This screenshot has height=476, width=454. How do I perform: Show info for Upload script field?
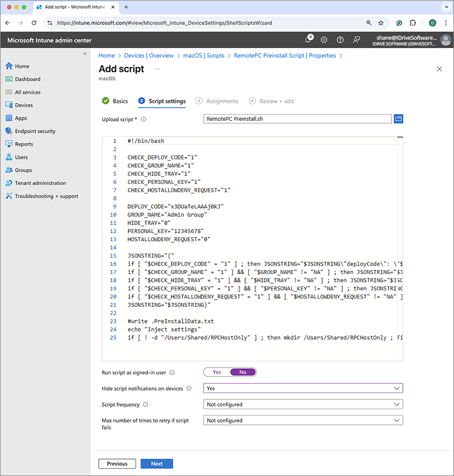144,119
